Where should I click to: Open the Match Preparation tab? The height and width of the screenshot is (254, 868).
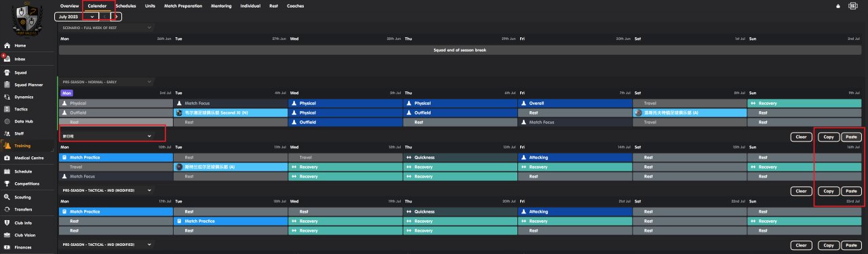(182, 5)
